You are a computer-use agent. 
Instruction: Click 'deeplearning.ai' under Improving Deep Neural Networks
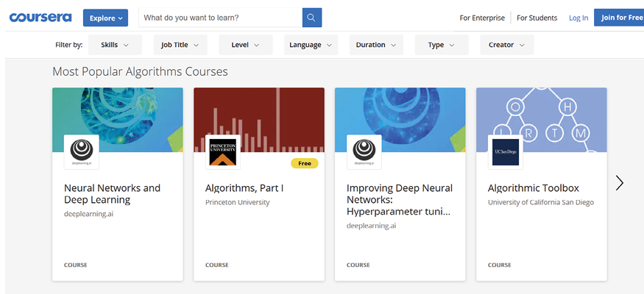(x=371, y=226)
